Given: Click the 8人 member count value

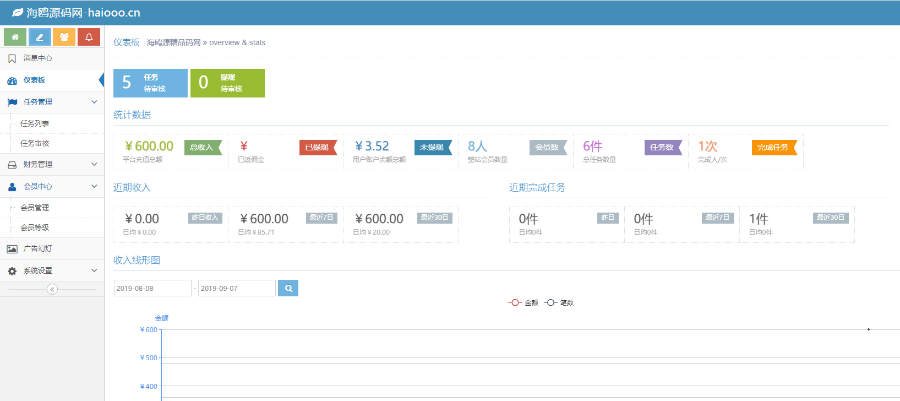Looking at the screenshot, I should coord(477,146).
